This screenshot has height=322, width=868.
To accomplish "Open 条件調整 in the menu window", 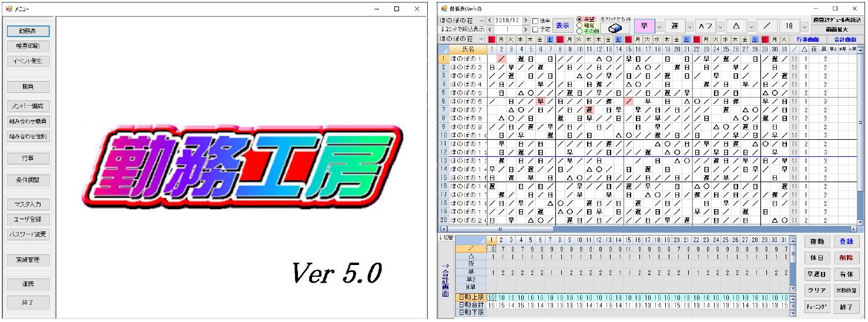I will tap(28, 179).
